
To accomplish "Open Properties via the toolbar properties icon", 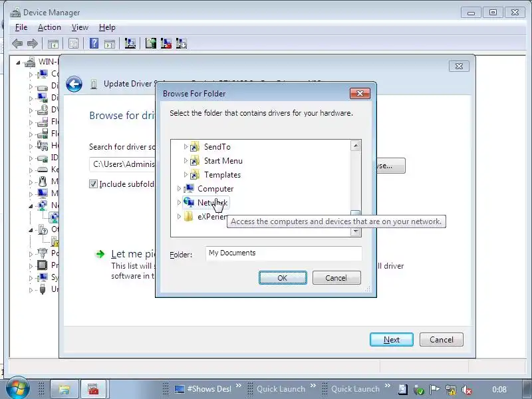I will [73, 43].
